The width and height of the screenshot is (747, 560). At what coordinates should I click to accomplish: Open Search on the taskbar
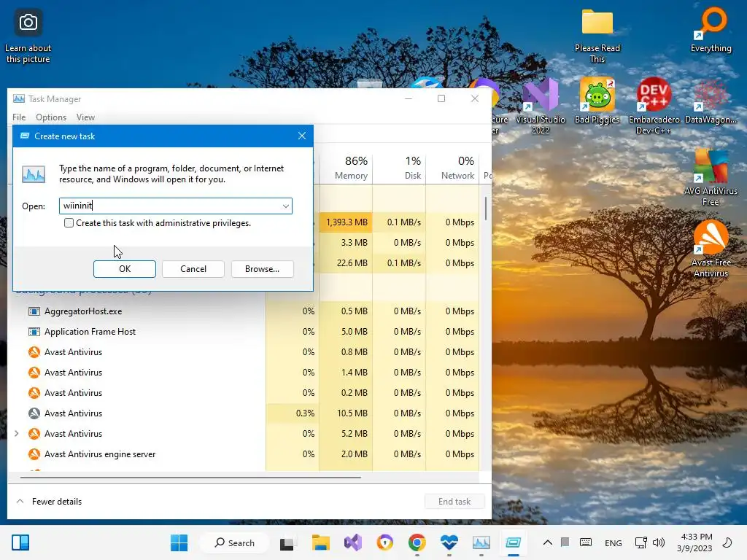pyautogui.click(x=235, y=542)
